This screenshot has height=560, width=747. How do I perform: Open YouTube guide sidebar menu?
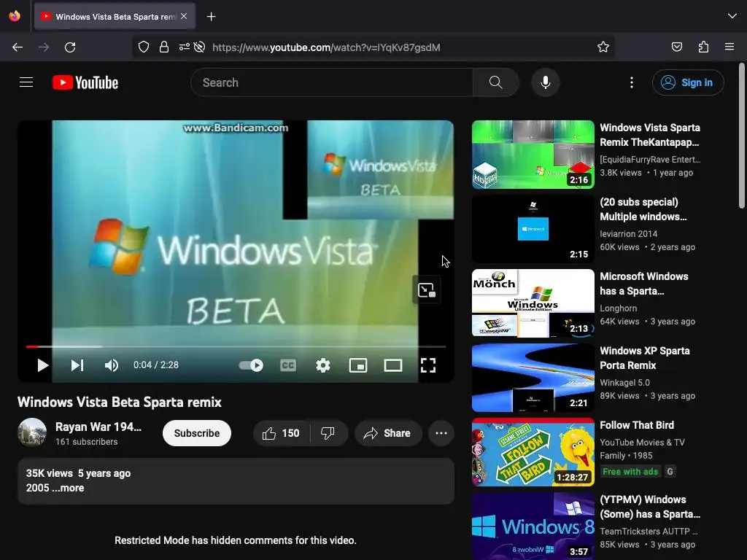(26, 82)
